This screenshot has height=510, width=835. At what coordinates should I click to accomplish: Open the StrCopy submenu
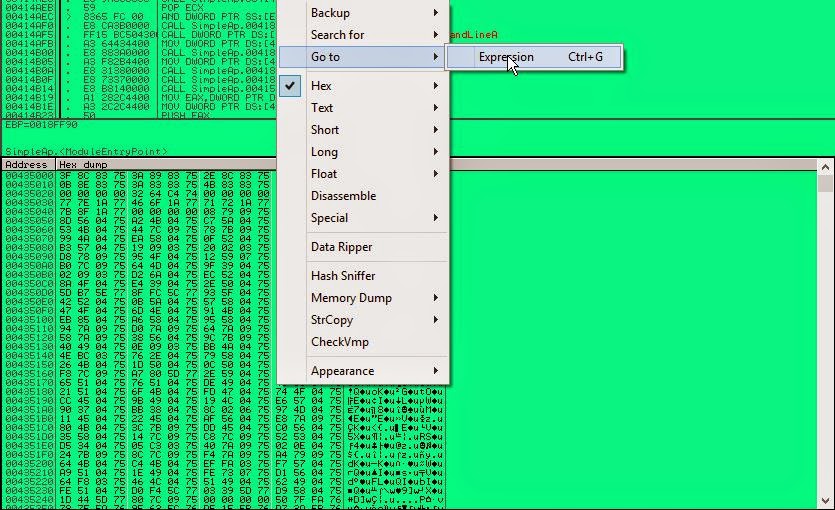(363, 320)
